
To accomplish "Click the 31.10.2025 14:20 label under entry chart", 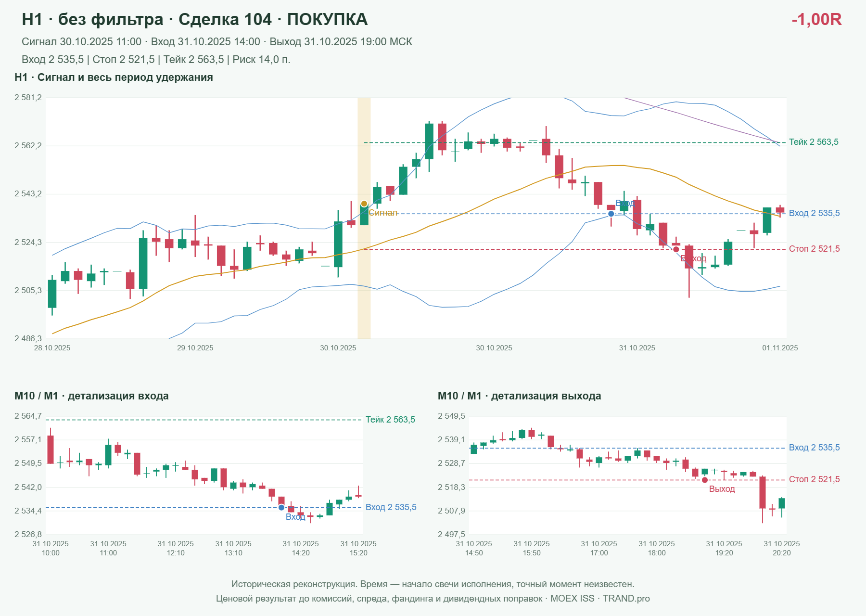I will tap(301, 548).
